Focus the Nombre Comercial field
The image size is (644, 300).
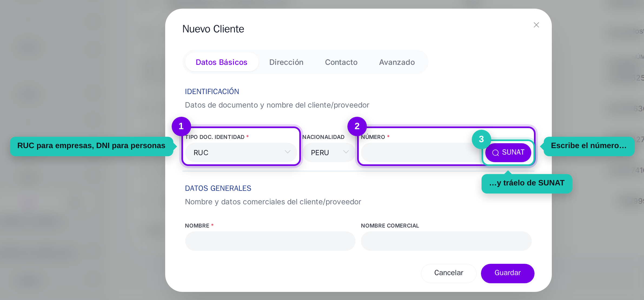446,241
